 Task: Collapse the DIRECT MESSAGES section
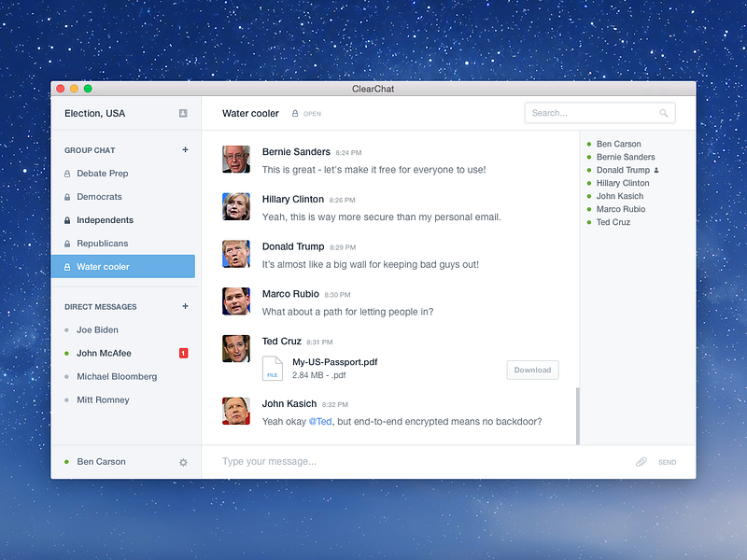pyautogui.click(x=101, y=306)
